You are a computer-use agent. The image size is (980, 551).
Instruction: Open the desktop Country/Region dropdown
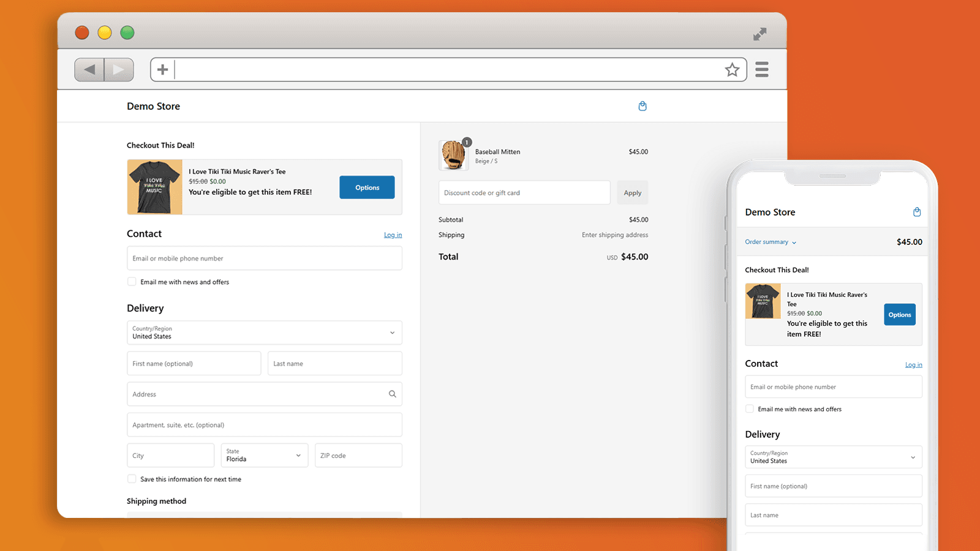[265, 333]
